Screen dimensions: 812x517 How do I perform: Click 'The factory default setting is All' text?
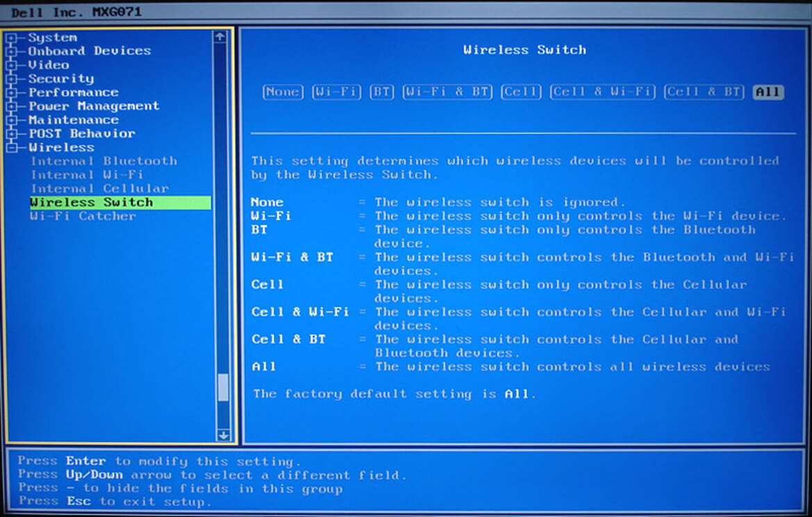394,394
